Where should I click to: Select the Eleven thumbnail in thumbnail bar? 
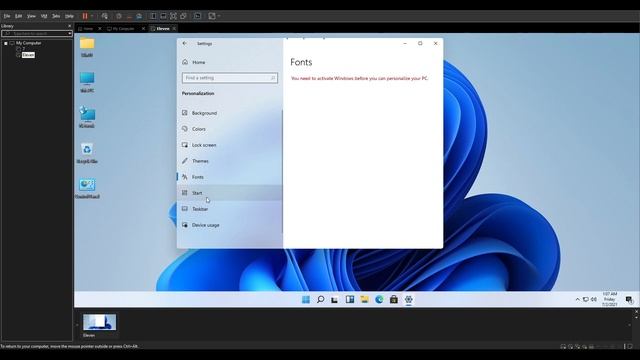pos(100,325)
